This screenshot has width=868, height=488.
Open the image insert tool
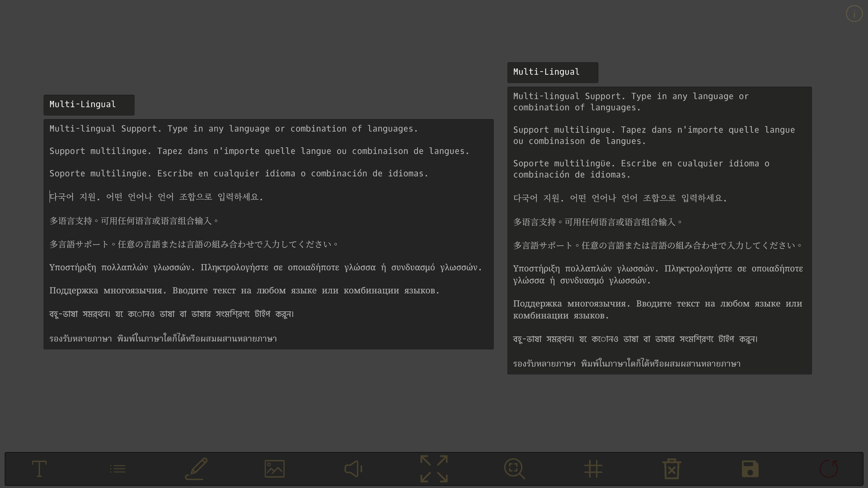point(274,469)
